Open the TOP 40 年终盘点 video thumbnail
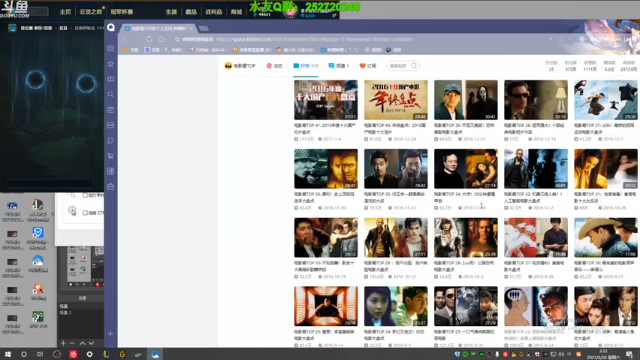The height and width of the screenshot is (360, 640). (396, 100)
